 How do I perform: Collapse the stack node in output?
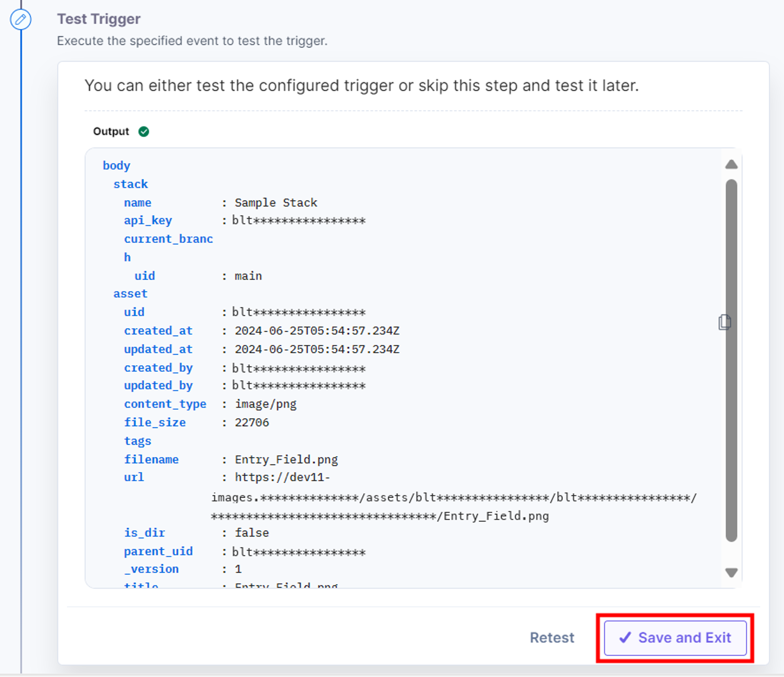pyautogui.click(x=130, y=184)
